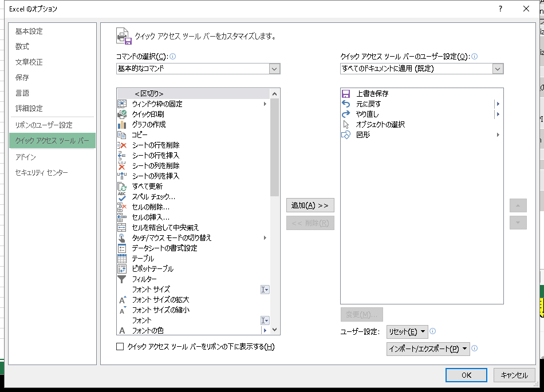
Task: Expand the arrow beside 図形 in toolbar list
Action: [498, 135]
